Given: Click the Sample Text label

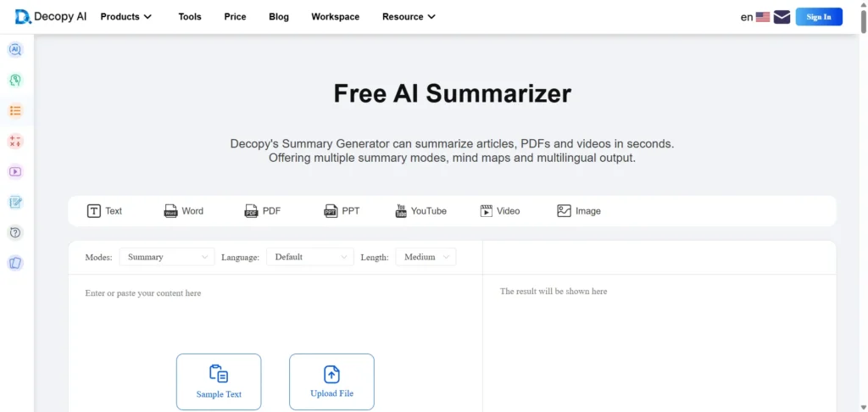Looking at the screenshot, I should tap(219, 394).
